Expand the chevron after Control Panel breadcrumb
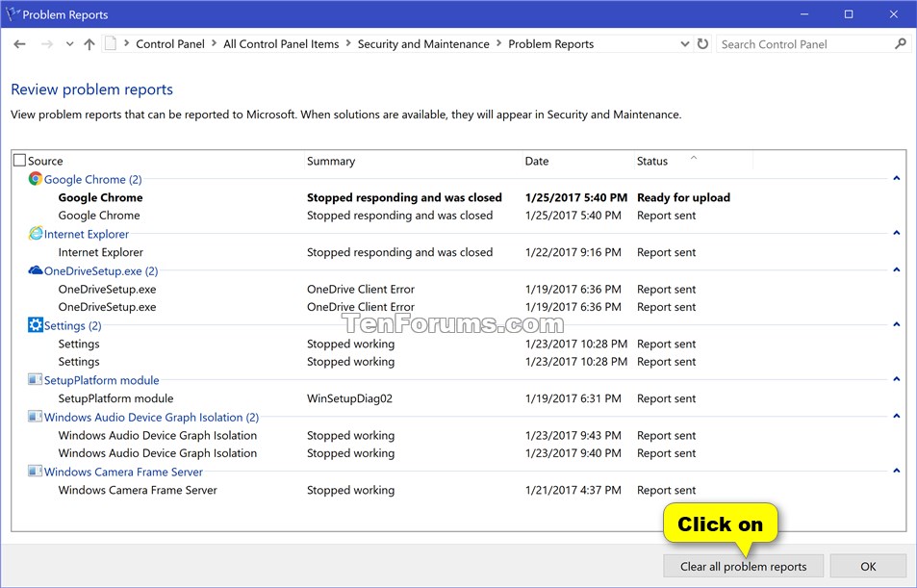This screenshot has height=588, width=917. [x=214, y=43]
